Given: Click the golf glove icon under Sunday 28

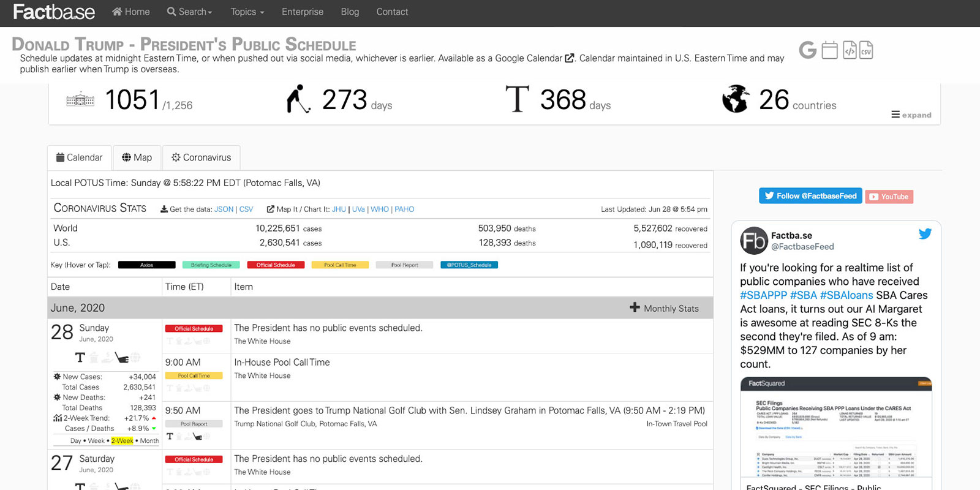Looking at the screenshot, I should [121, 358].
